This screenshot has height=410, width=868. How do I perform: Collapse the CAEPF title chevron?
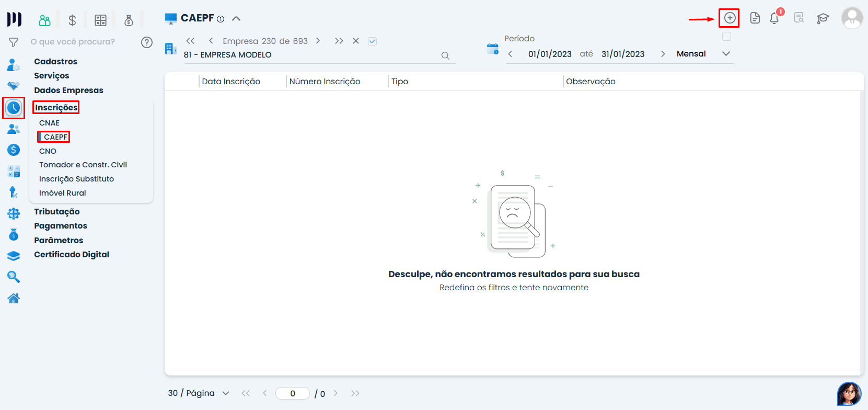(236, 18)
